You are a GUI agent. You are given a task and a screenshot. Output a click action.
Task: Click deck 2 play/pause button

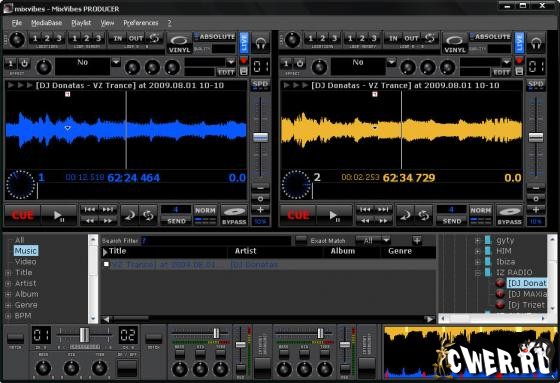[x=334, y=215]
